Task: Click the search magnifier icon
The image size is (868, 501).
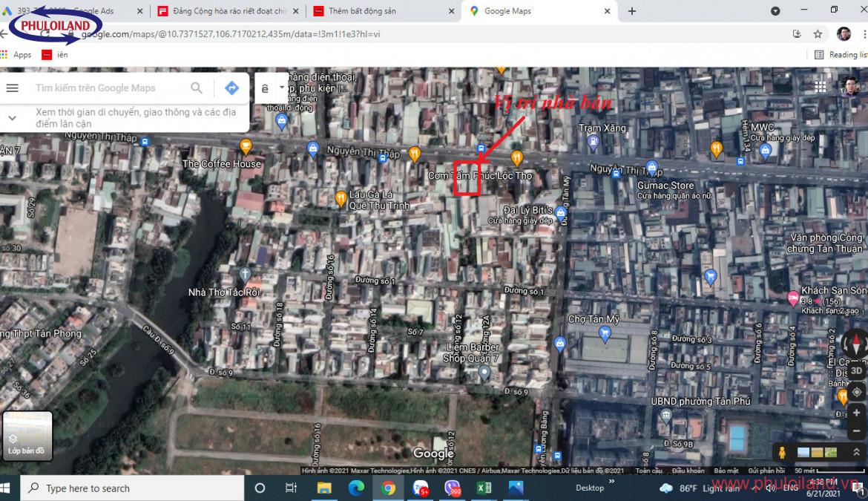Action: (197, 88)
